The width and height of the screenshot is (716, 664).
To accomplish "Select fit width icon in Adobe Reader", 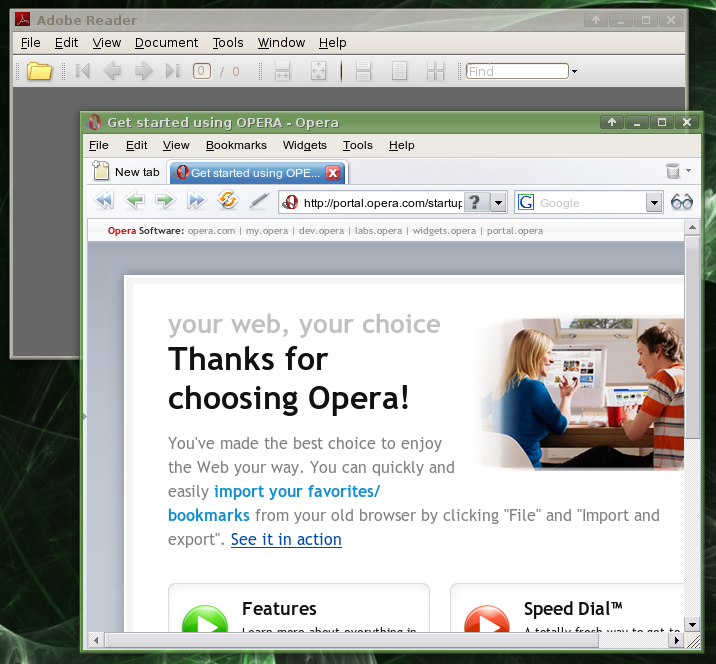I will coord(282,71).
